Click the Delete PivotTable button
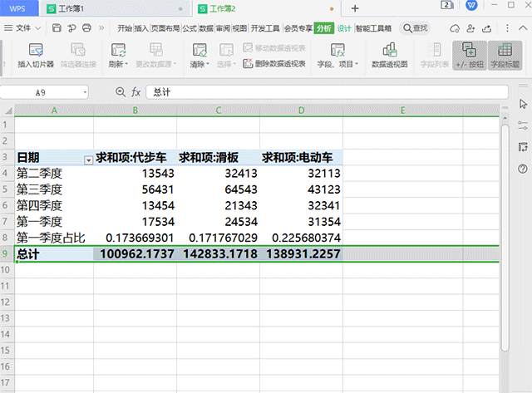 274,64
